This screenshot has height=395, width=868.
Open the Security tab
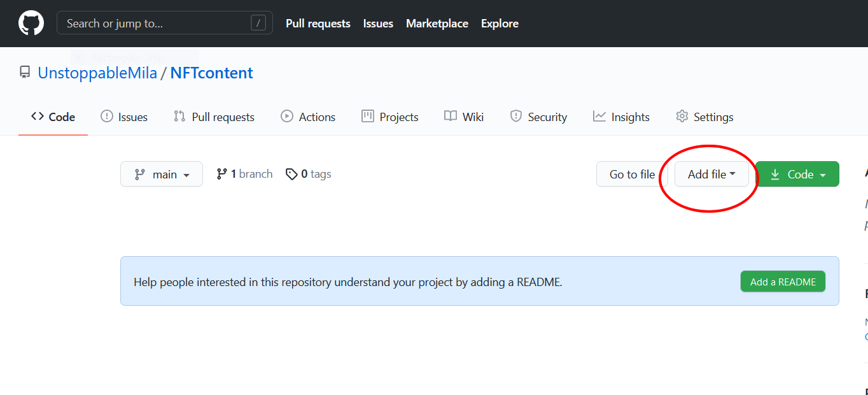tap(538, 117)
